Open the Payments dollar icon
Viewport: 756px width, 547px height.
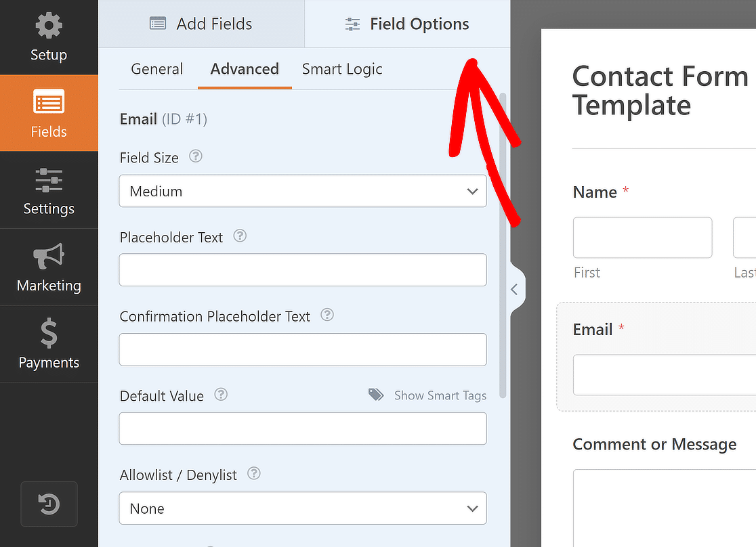49,344
